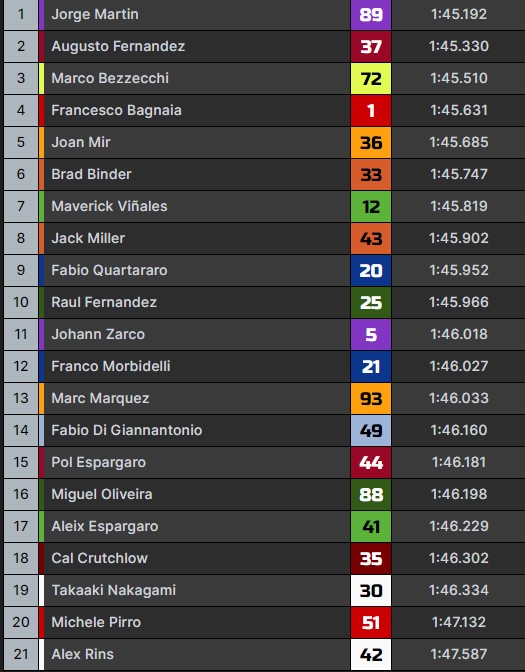Image resolution: width=525 pixels, height=672 pixels.
Task: Select rider name Jorge Martin
Action: coord(95,14)
